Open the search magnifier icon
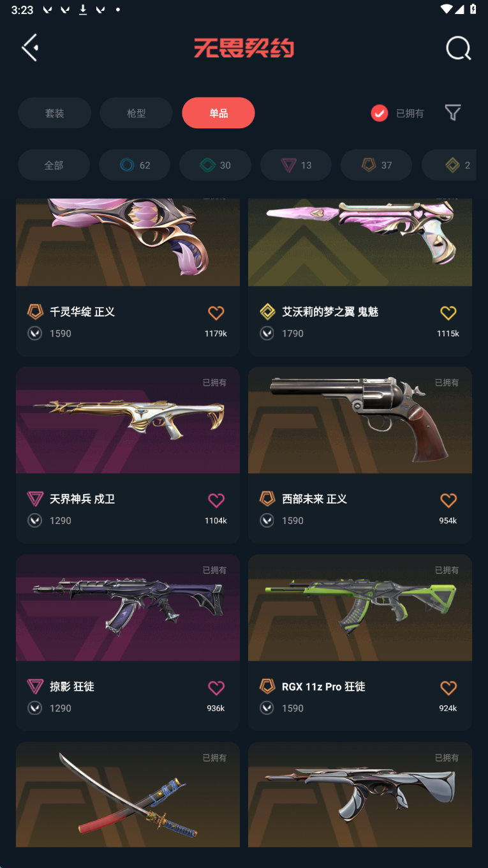Viewport: 488px width, 868px height. click(x=458, y=48)
